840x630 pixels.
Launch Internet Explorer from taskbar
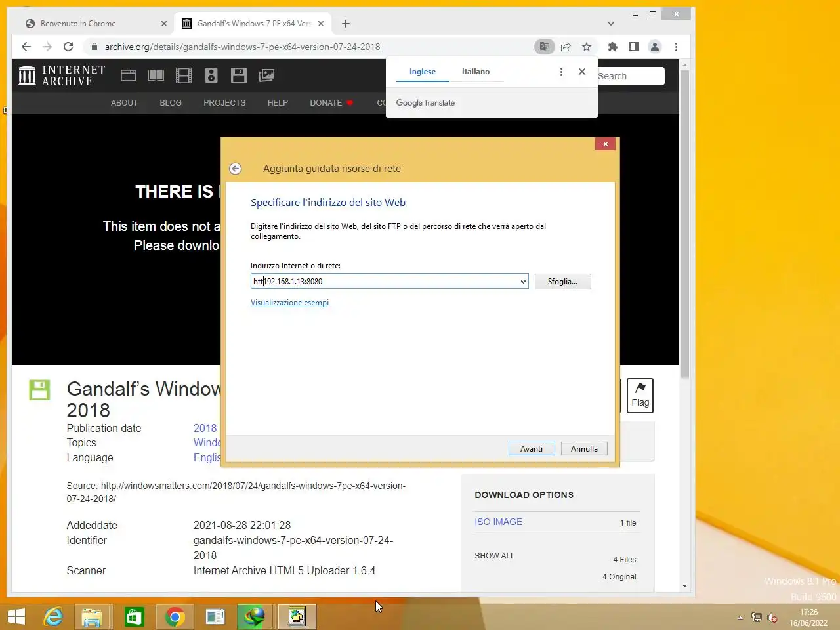click(x=53, y=617)
